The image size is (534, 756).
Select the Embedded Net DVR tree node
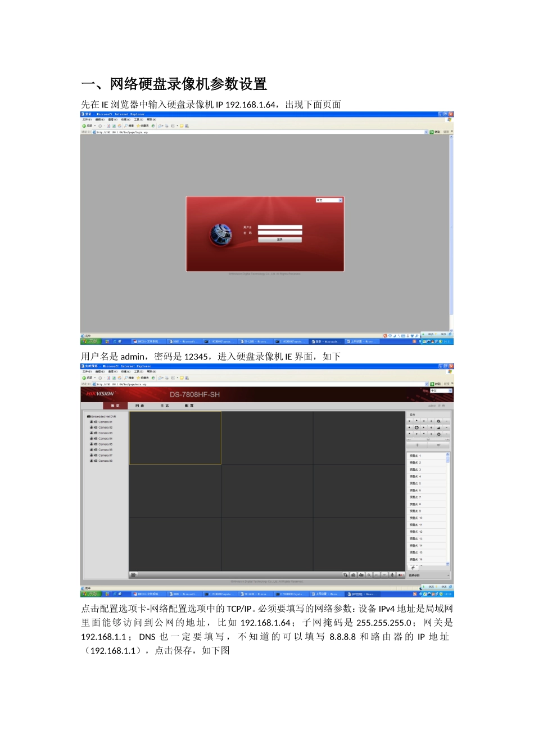[x=102, y=417]
